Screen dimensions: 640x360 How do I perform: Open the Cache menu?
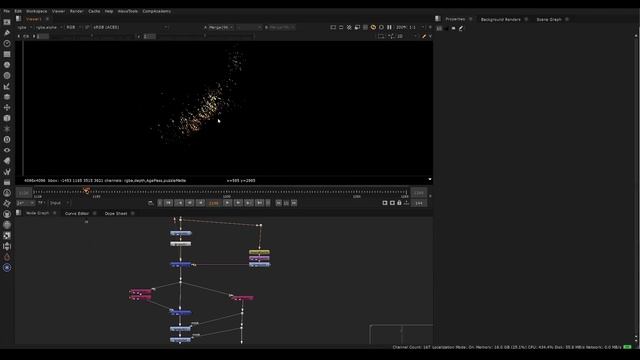tap(94, 11)
